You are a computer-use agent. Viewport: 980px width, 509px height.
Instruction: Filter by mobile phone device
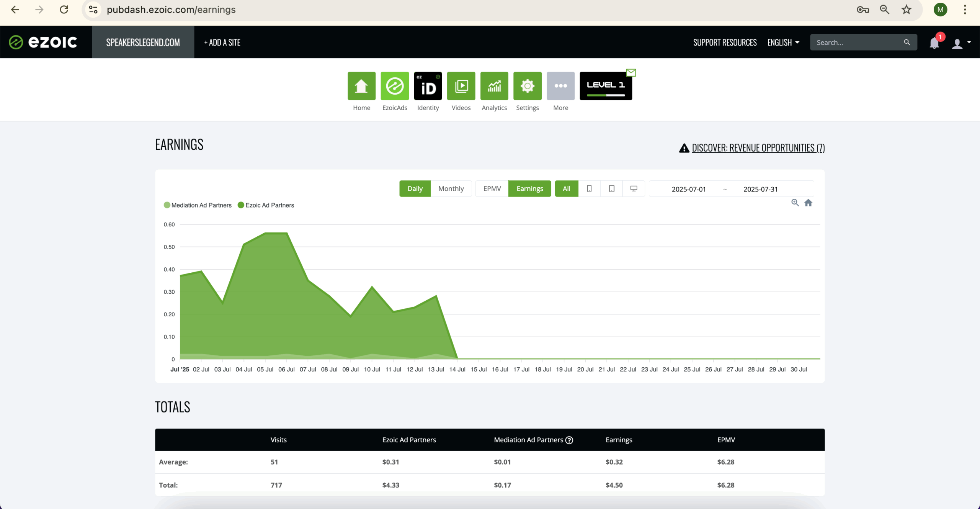(x=589, y=188)
